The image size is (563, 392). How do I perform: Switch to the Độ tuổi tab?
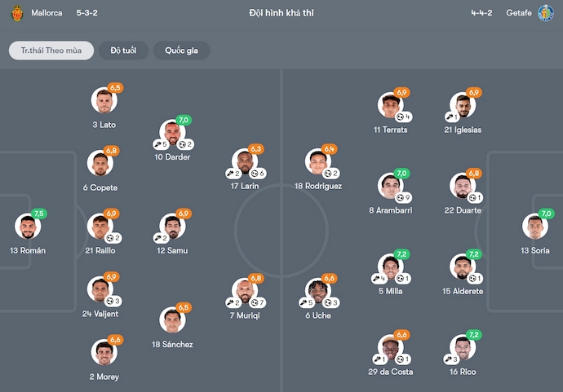123,51
